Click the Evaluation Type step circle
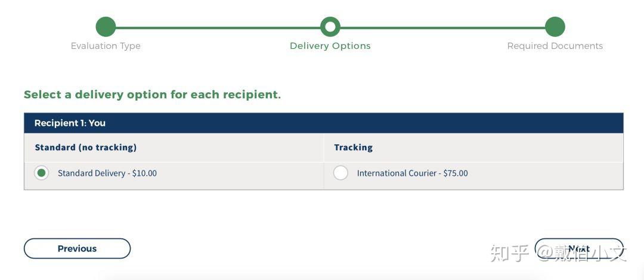The width and height of the screenshot is (644, 280). click(106, 27)
